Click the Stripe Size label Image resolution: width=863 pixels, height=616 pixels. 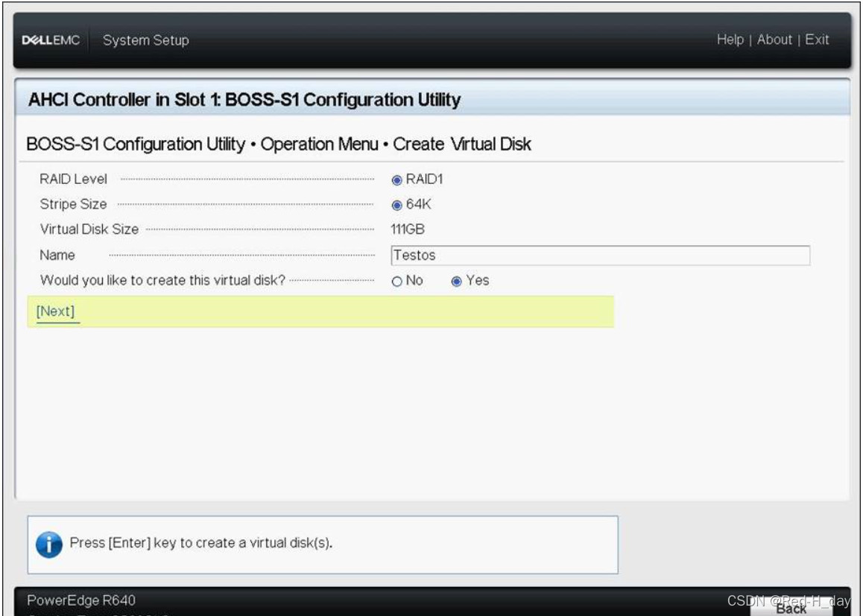click(73, 204)
